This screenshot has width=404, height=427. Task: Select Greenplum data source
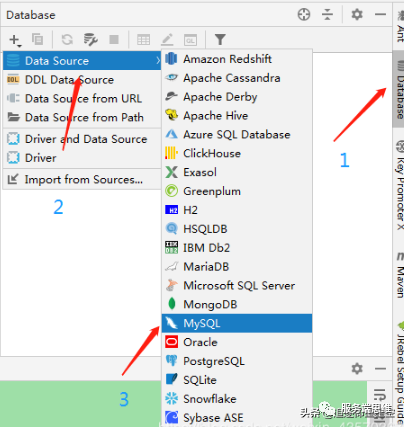tap(237, 191)
